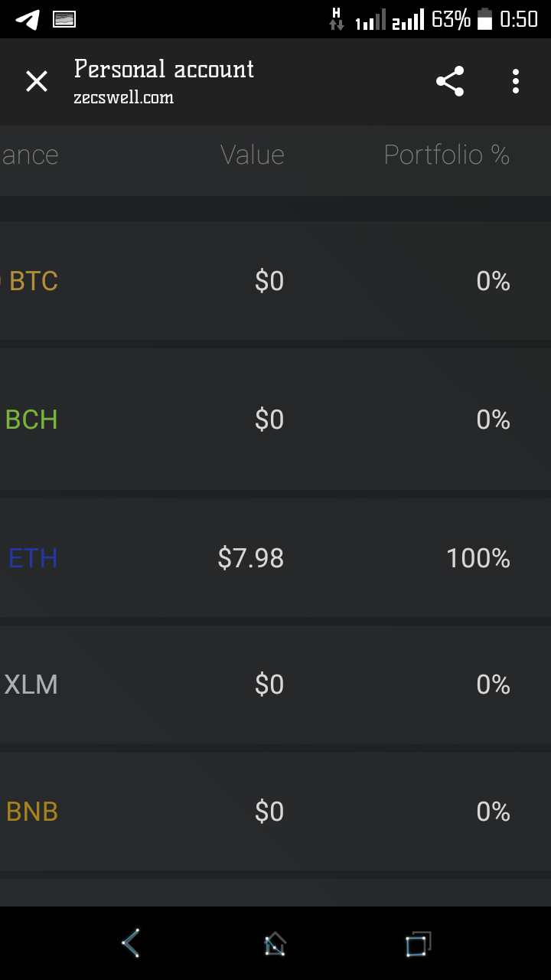Tap the Personal account page title
551x980 pixels.
(x=164, y=70)
